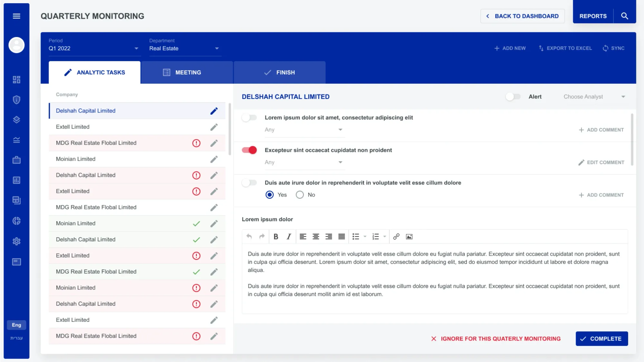Click Ignore for this Quaterly Monitoring

[496, 339]
